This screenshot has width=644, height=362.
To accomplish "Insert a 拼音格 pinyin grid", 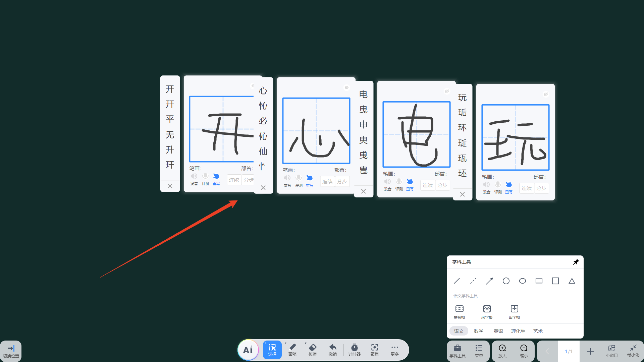I will pyautogui.click(x=459, y=311).
